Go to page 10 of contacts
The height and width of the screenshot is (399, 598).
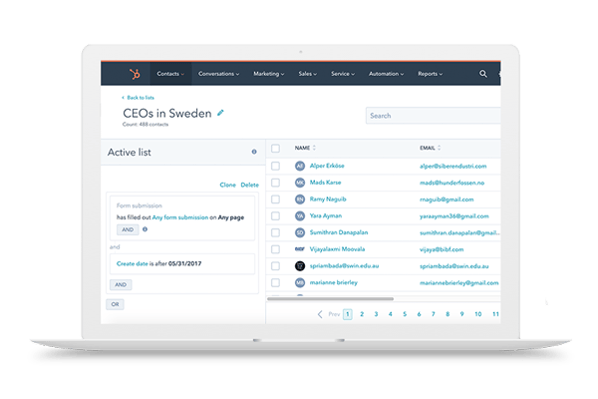coord(478,314)
